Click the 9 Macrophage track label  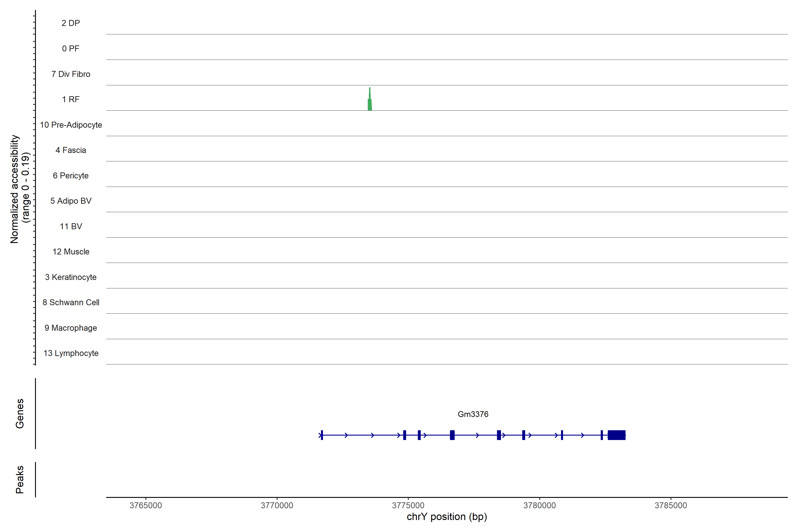tap(70, 328)
